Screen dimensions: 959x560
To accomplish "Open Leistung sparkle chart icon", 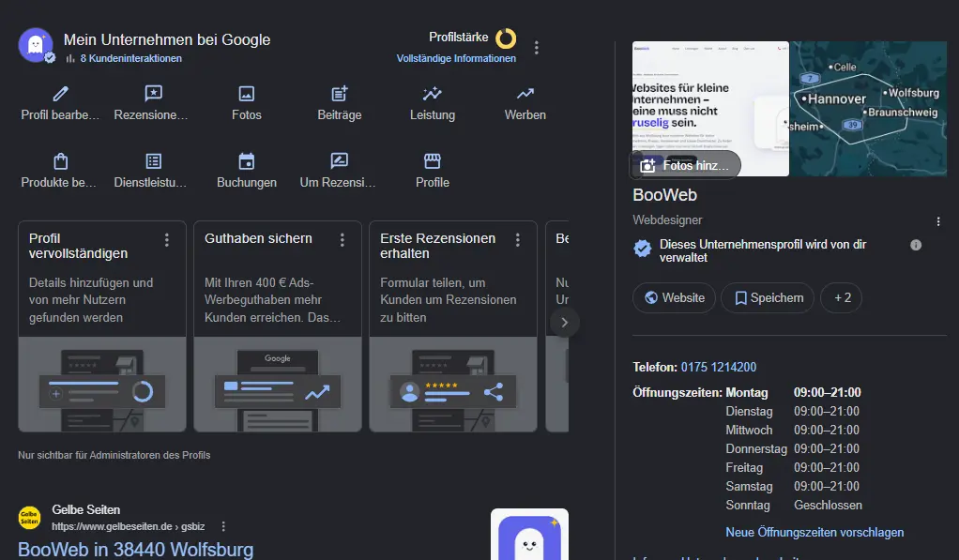I will (433, 94).
